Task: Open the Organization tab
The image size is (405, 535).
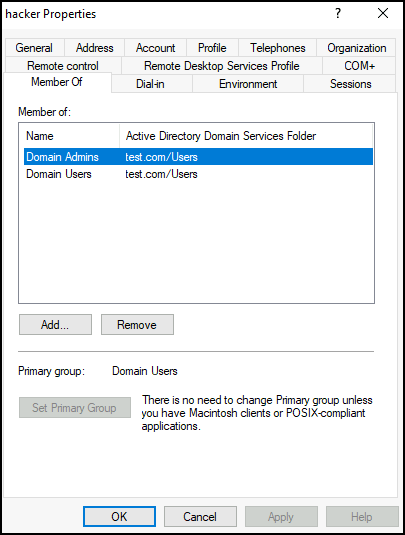Action: pos(357,48)
